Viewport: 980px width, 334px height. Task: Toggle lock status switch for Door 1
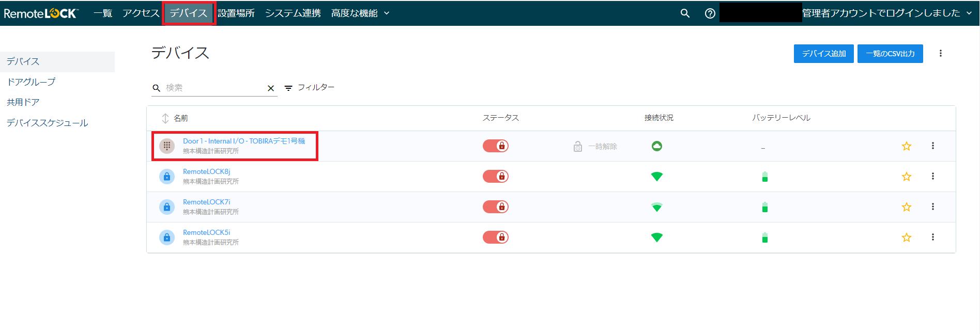pyautogui.click(x=496, y=146)
